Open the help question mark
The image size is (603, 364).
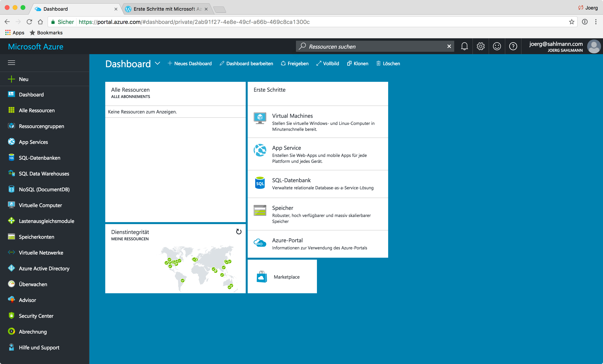[x=513, y=46]
